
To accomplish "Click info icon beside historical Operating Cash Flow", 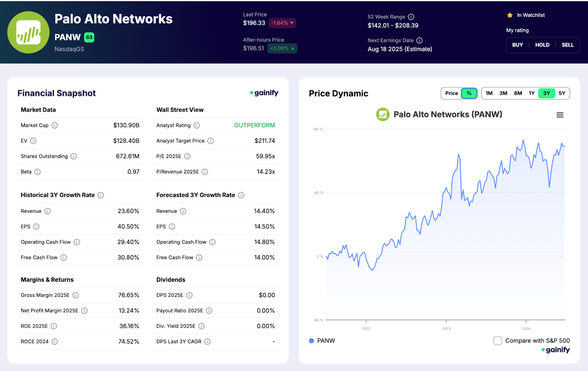I will 76,242.
